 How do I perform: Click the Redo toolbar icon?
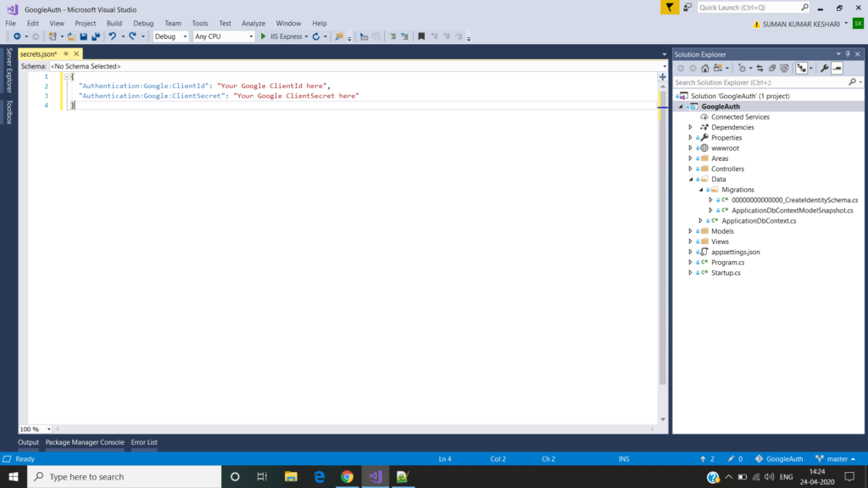click(133, 36)
